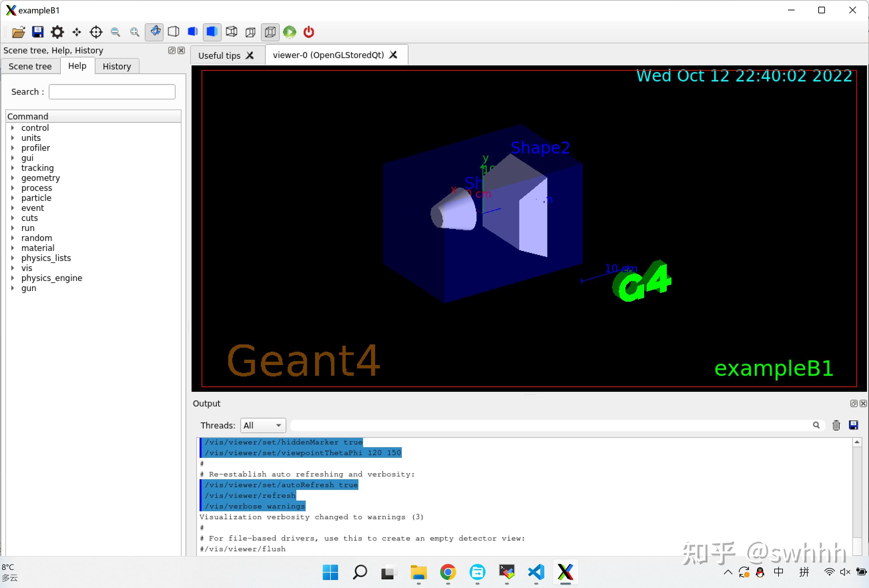Toggle rotate interaction mode in the toolbar
869x588 pixels.
tap(155, 32)
